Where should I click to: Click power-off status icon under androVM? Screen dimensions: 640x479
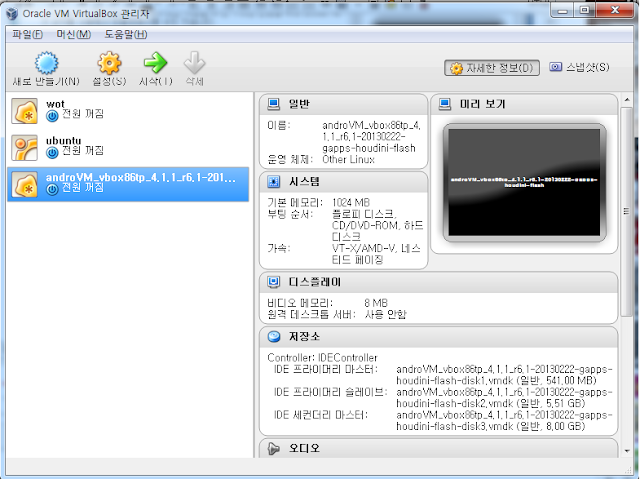click(x=52, y=189)
